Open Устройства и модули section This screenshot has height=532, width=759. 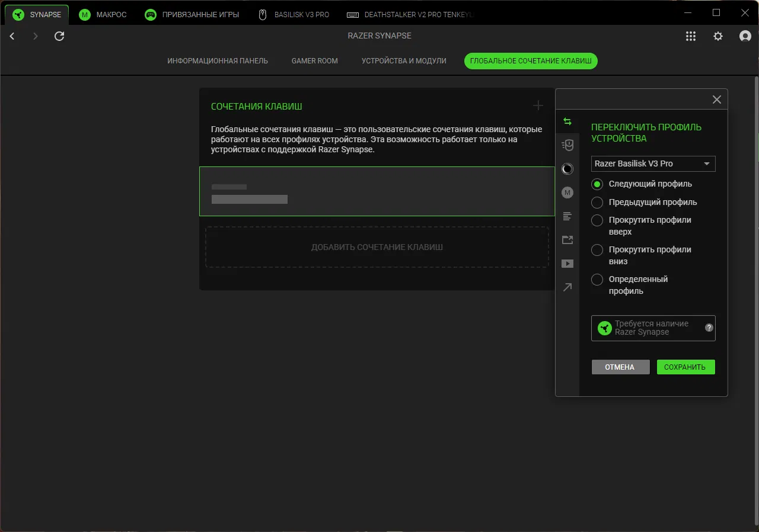pos(404,61)
